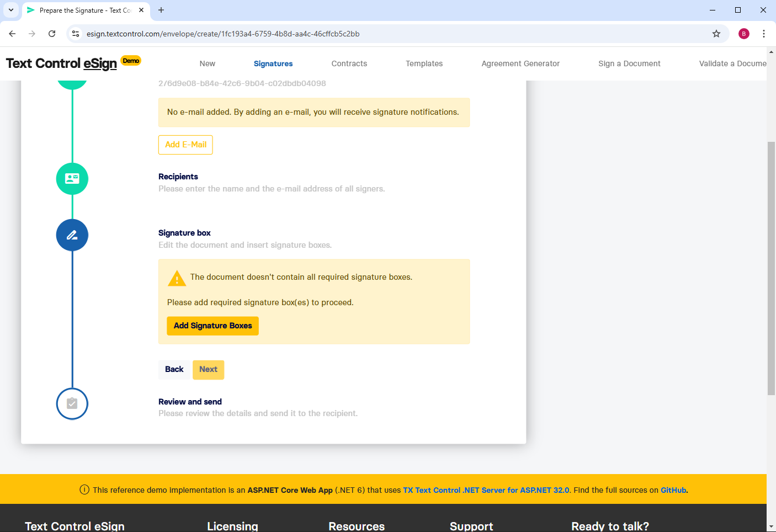This screenshot has width=776, height=532.
Task: Click 'Please add required signature box(es)' text
Action: coord(261,302)
